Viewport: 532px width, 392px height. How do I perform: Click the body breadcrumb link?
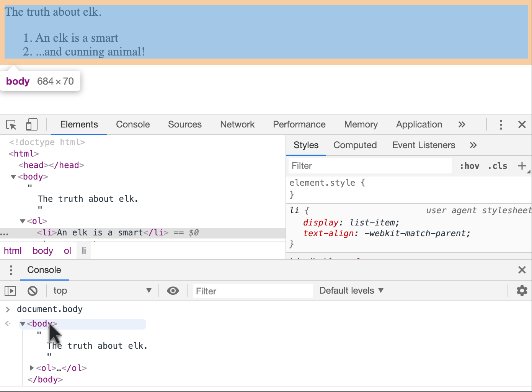coord(42,251)
